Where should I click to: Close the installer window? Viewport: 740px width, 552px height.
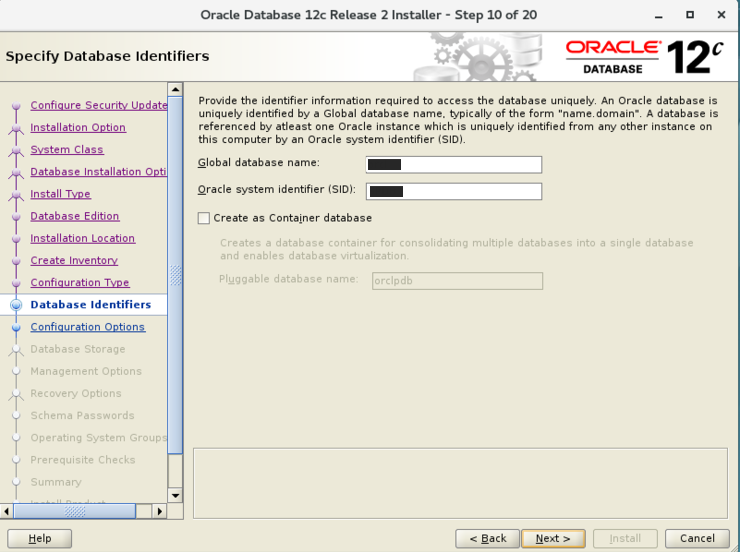pos(721,15)
